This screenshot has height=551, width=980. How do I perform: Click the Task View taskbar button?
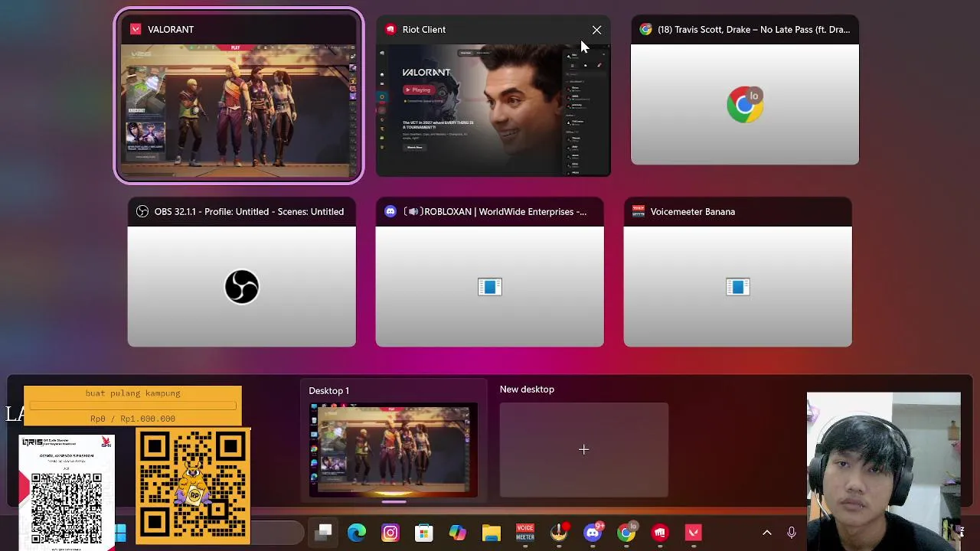pos(324,532)
